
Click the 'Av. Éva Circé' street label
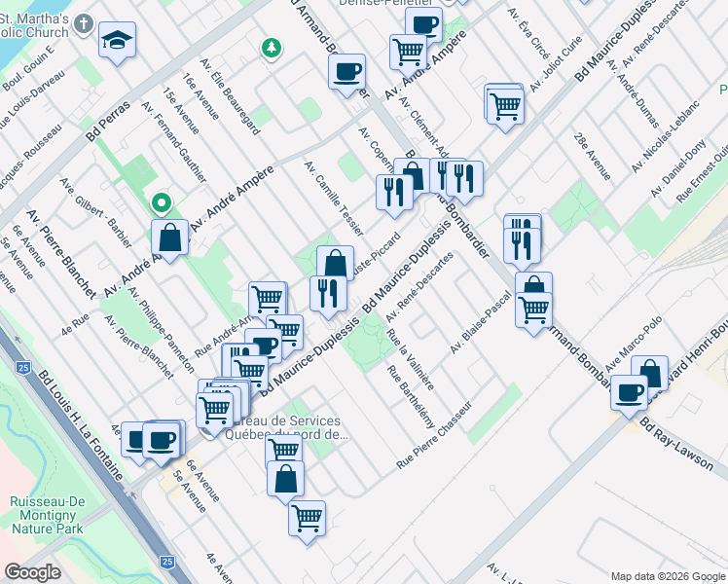tap(528, 33)
